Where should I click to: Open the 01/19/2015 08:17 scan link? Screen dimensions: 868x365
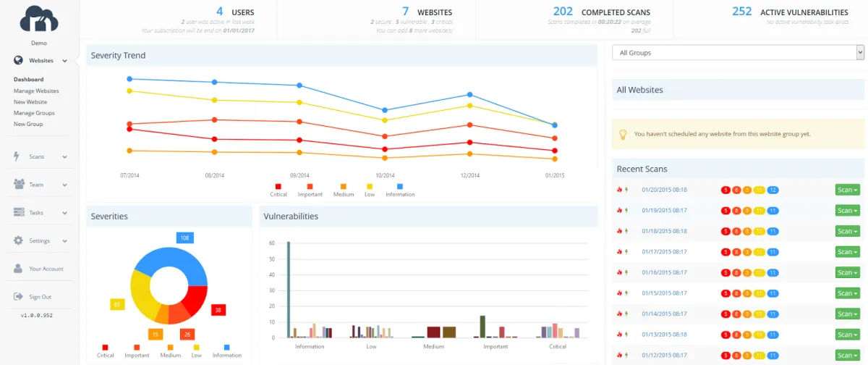[x=664, y=211]
